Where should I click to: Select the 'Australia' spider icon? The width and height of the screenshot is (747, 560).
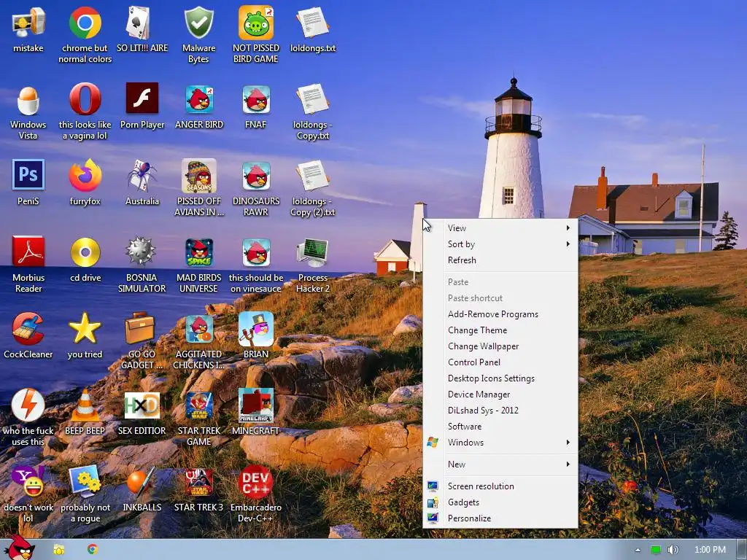click(142, 176)
